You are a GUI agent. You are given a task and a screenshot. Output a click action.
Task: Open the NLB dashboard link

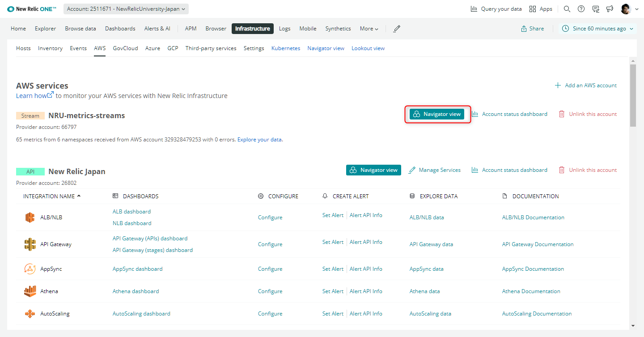(132, 223)
